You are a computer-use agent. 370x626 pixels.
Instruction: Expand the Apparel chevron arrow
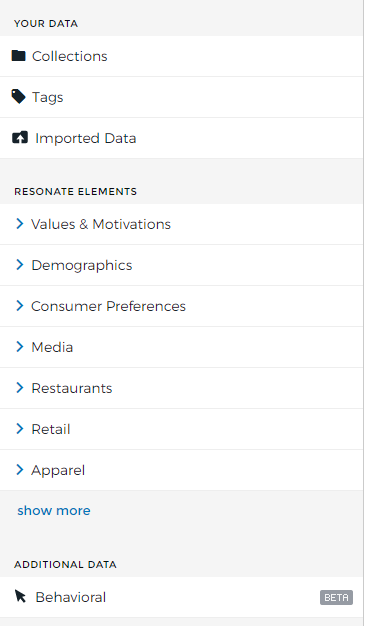(20, 470)
